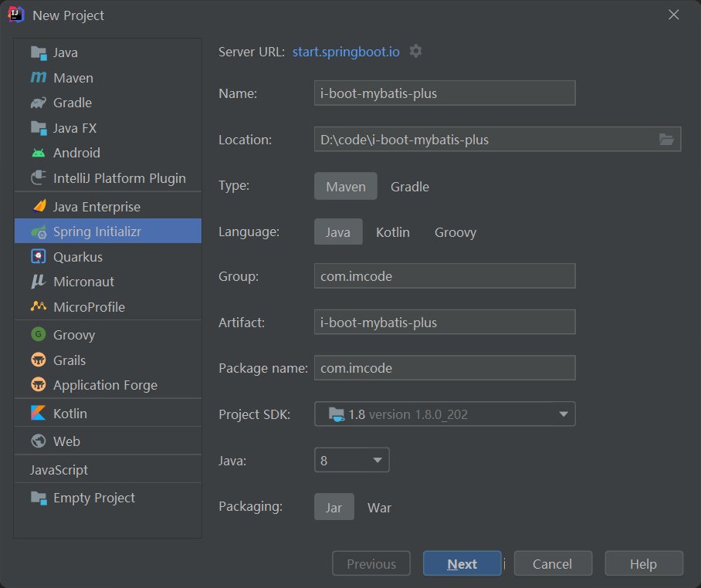Click the Kotlin logo icon

(38, 414)
